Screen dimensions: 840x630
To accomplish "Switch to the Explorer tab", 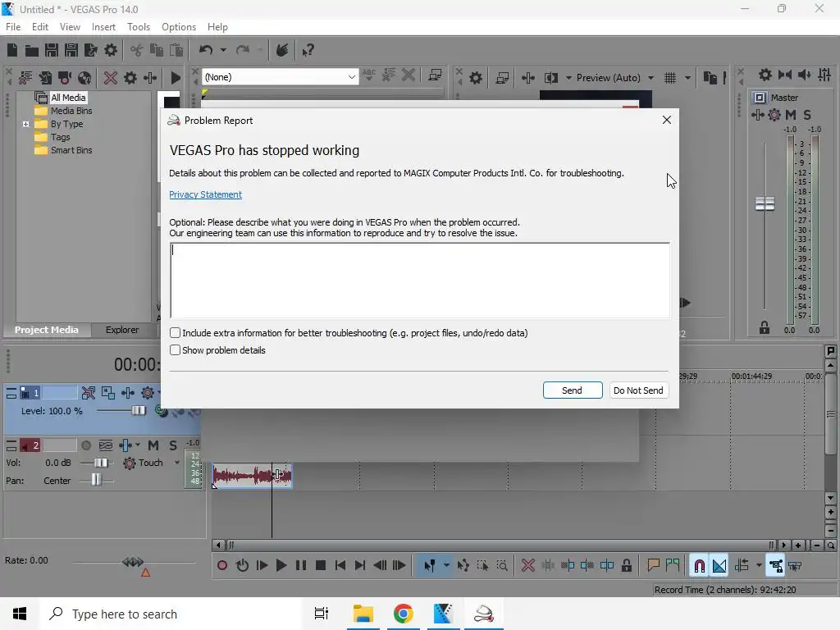I will [122, 330].
